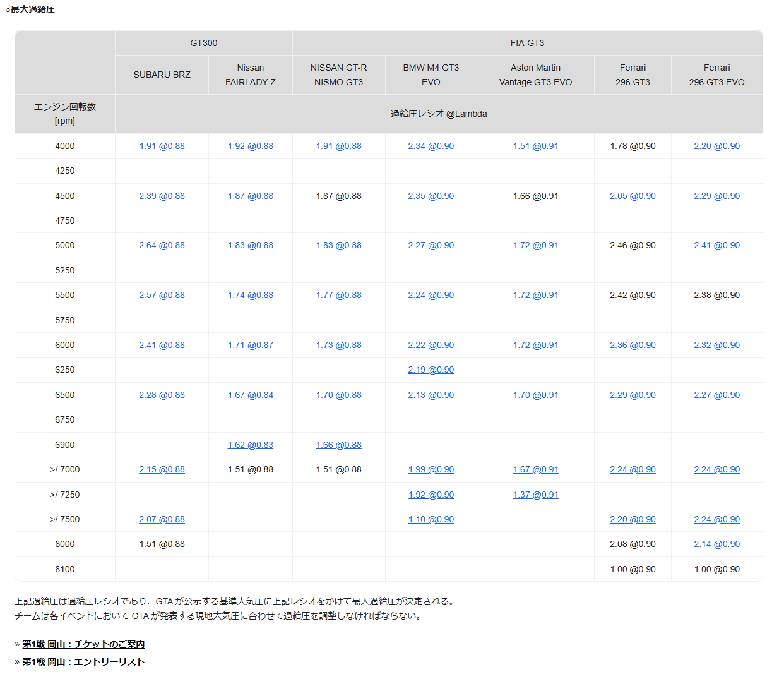
Task: Click SUBARU BRZ 2.28 @0.88 link
Action: point(162,395)
